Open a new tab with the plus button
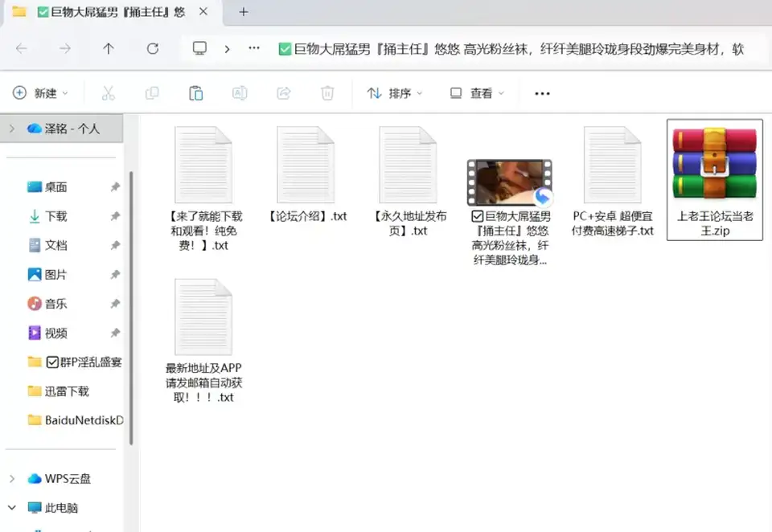The image size is (772, 532). click(243, 12)
